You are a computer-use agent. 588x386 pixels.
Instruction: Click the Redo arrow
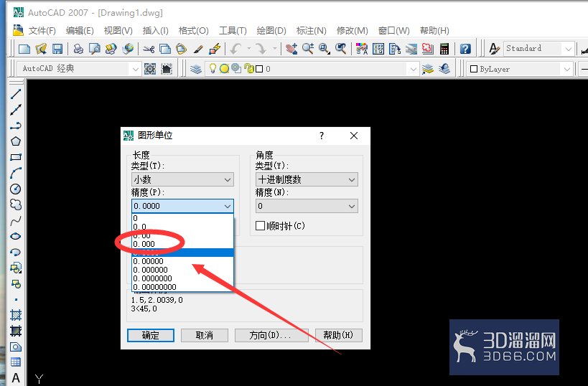(260, 49)
